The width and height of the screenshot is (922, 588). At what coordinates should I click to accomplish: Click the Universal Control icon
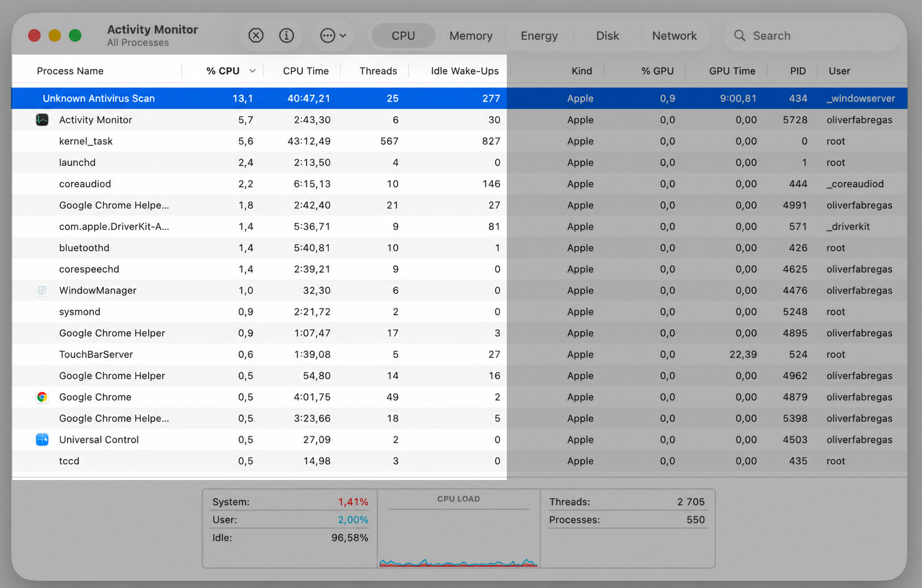click(42, 440)
